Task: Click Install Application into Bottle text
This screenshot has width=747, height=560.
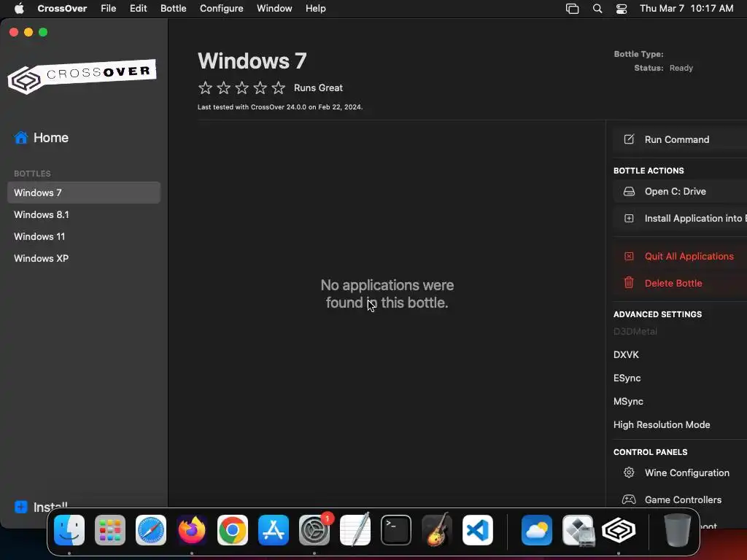Action: [695, 218]
